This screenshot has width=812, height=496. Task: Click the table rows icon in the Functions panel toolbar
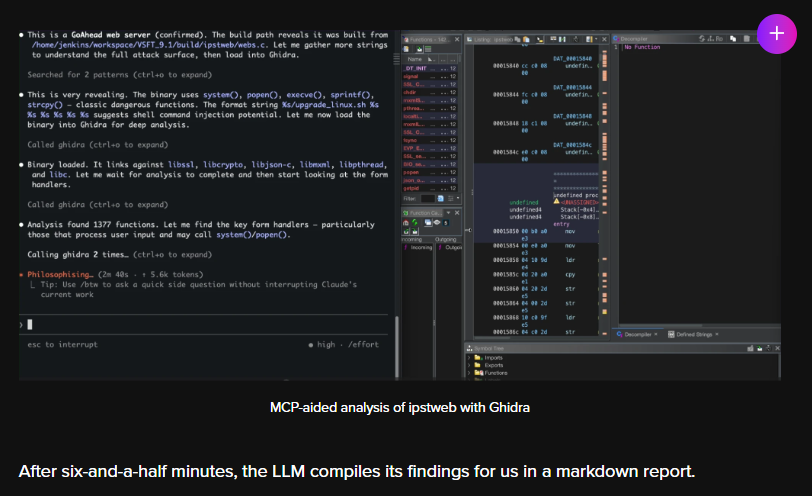point(428,49)
